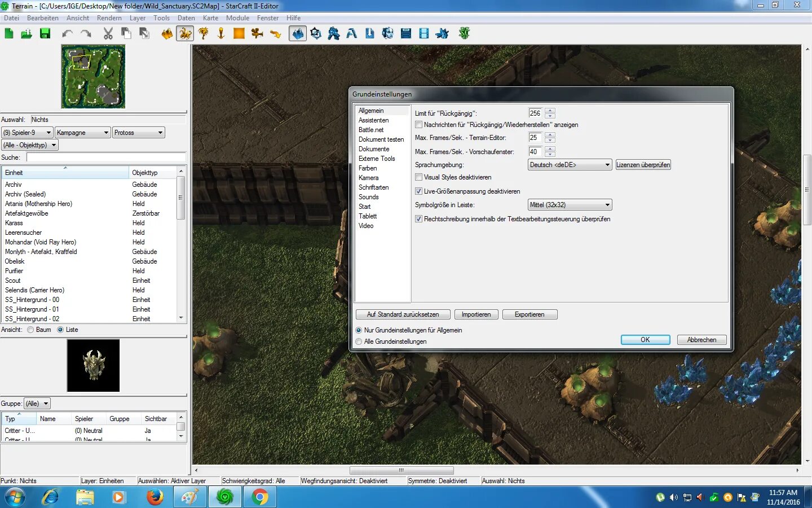This screenshot has width=812, height=508.
Task: Select the Liste view radio button
Action: [60, 330]
